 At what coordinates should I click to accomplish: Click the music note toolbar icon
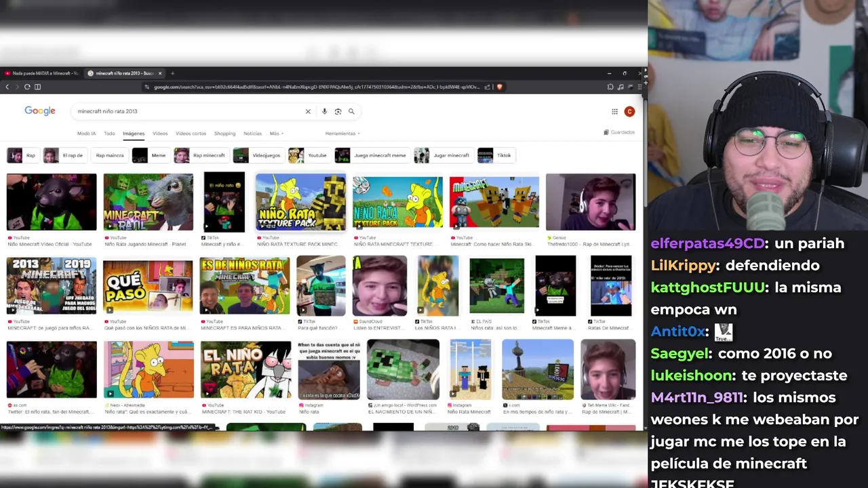tap(620, 87)
